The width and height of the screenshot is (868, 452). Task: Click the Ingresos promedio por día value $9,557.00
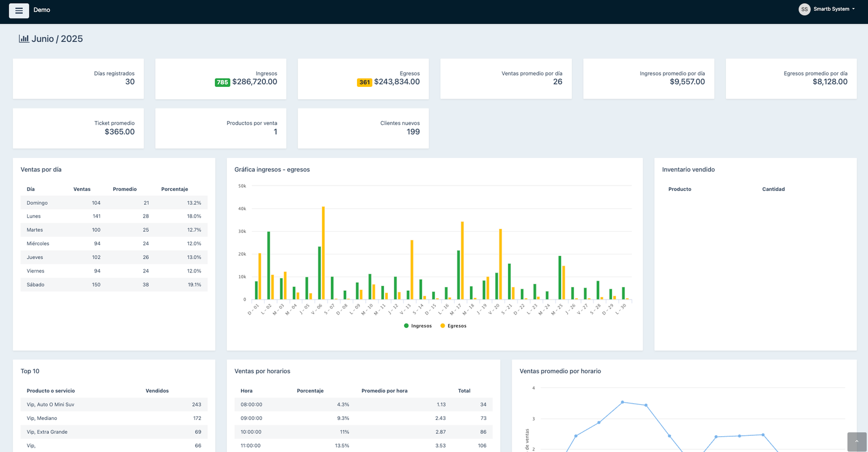click(687, 82)
